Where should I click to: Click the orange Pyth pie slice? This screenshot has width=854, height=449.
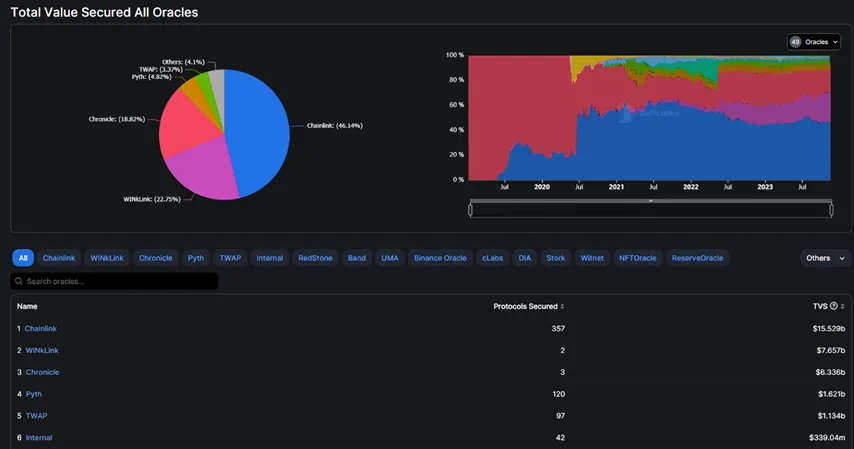coord(196,93)
